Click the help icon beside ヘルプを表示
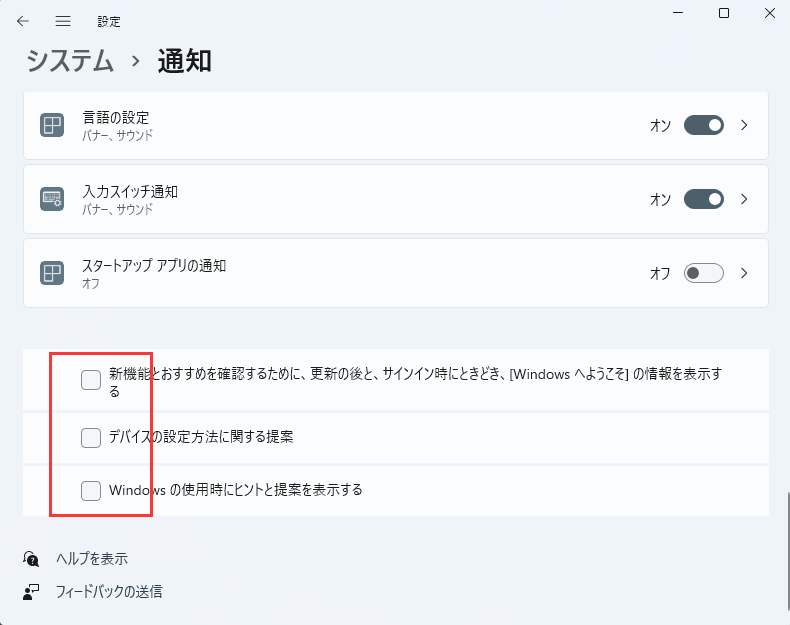The image size is (790, 625). 31,559
